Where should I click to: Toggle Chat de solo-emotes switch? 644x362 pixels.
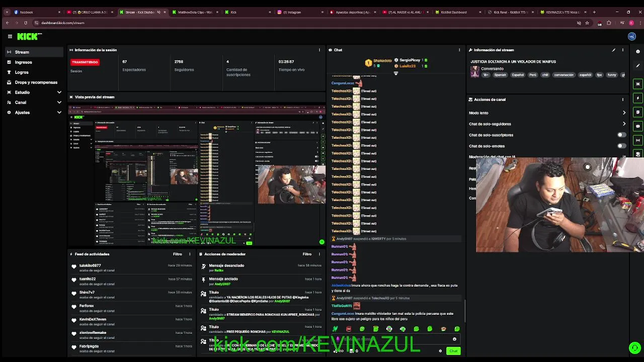click(622, 146)
